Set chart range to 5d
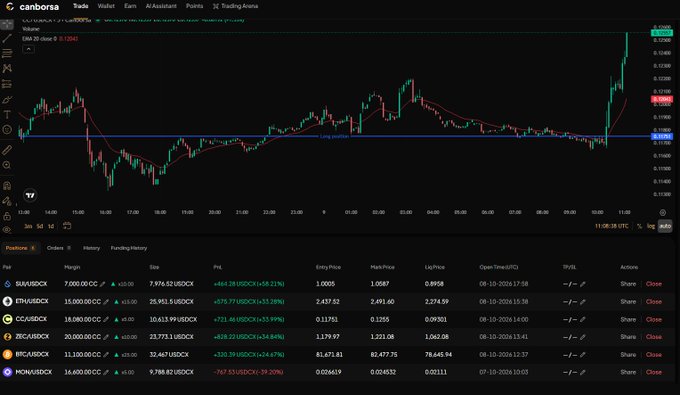 [39, 226]
